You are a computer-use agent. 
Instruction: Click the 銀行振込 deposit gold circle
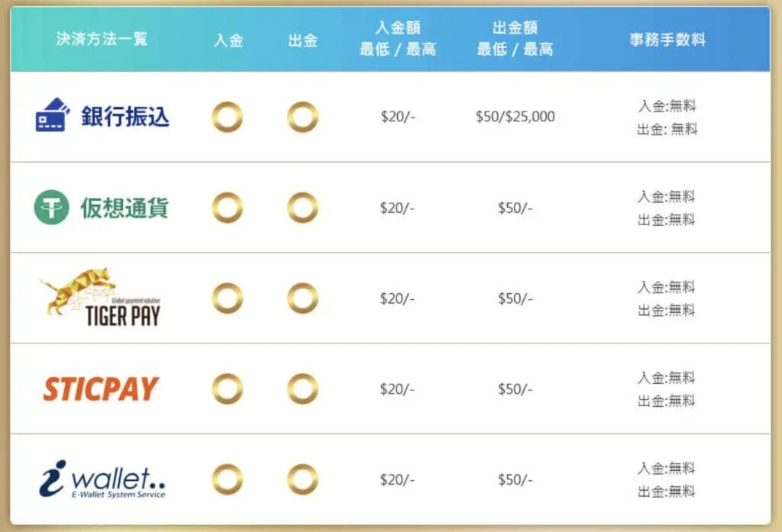(228, 118)
